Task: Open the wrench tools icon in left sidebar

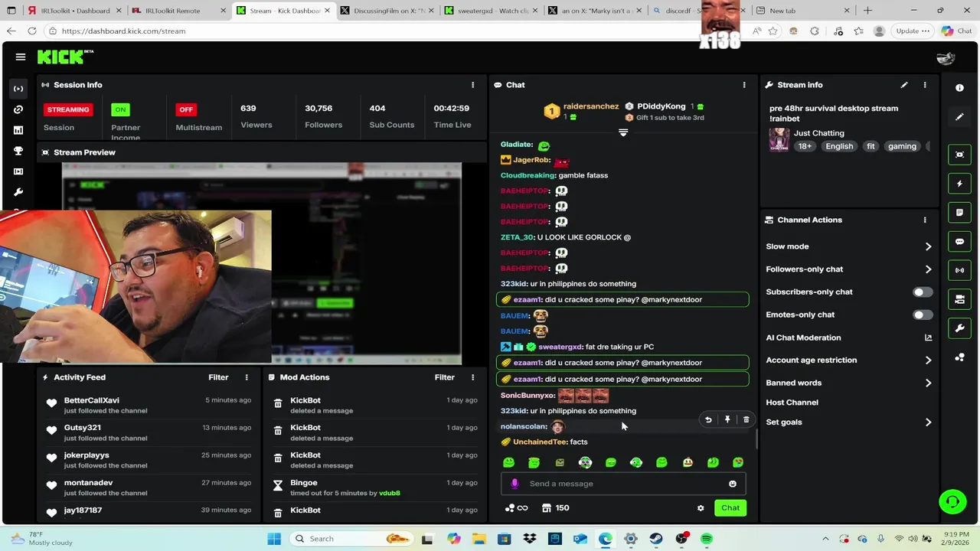Action: click(x=18, y=192)
